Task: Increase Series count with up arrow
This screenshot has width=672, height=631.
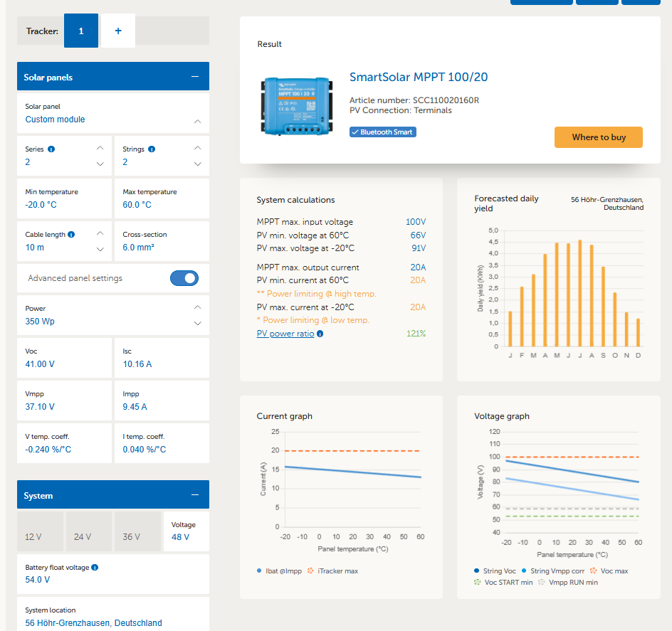Action: [100, 148]
